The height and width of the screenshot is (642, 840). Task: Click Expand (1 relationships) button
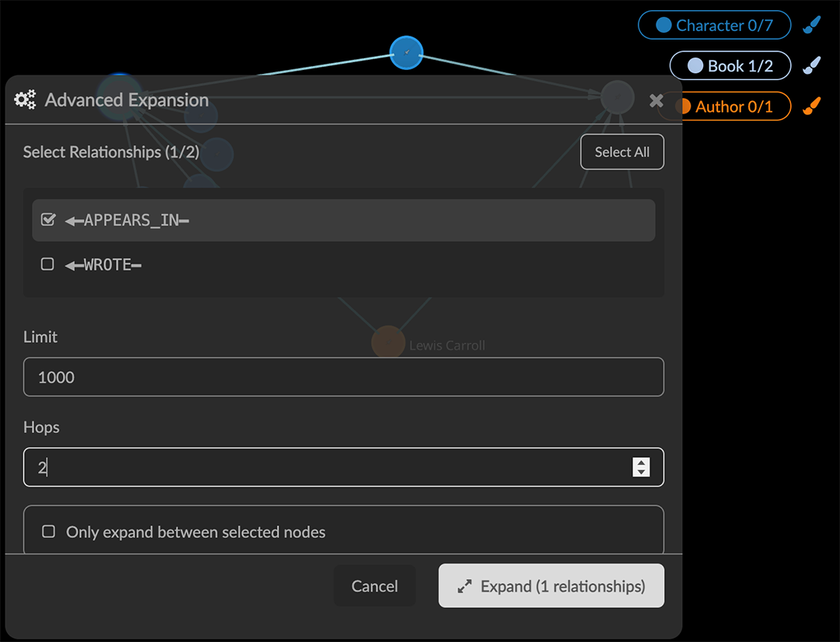pyautogui.click(x=551, y=586)
